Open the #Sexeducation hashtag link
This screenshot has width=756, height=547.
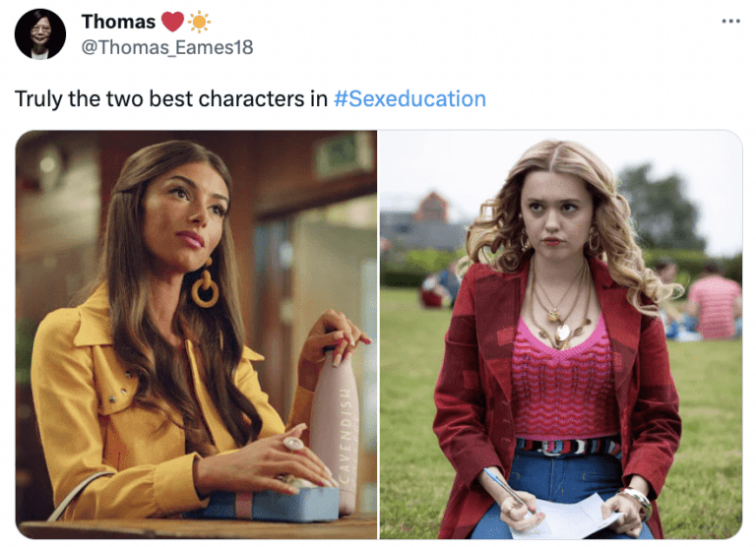point(409,98)
